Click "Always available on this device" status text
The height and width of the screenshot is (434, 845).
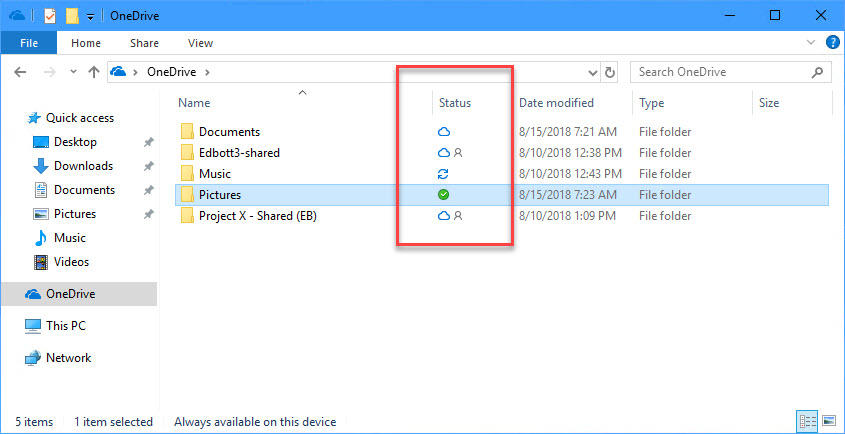coord(255,422)
